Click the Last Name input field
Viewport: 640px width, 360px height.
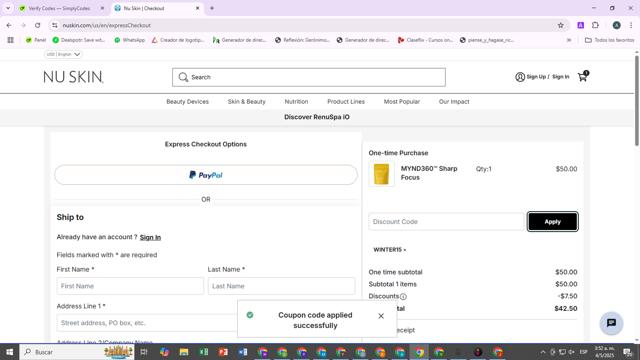coord(281,286)
